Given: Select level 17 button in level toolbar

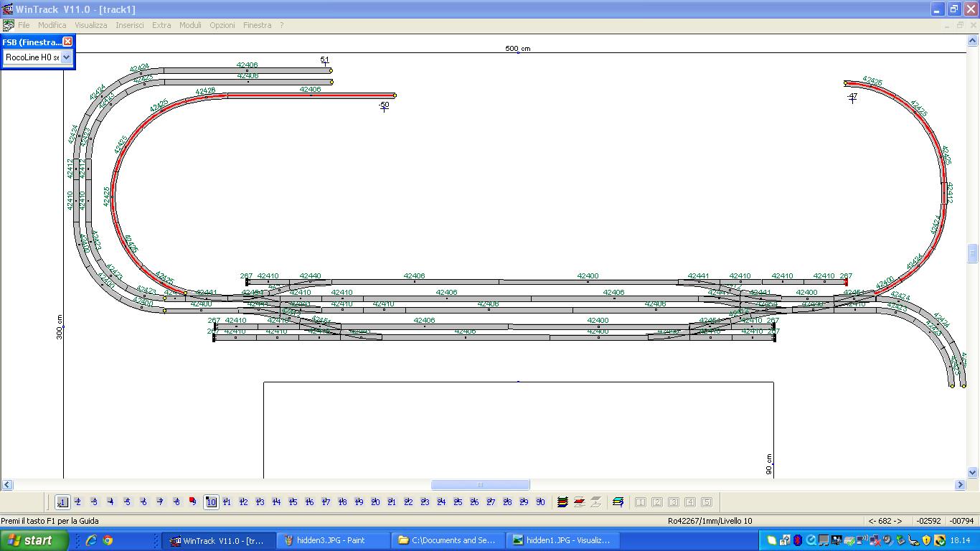Looking at the screenshot, I should click(x=326, y=502).
